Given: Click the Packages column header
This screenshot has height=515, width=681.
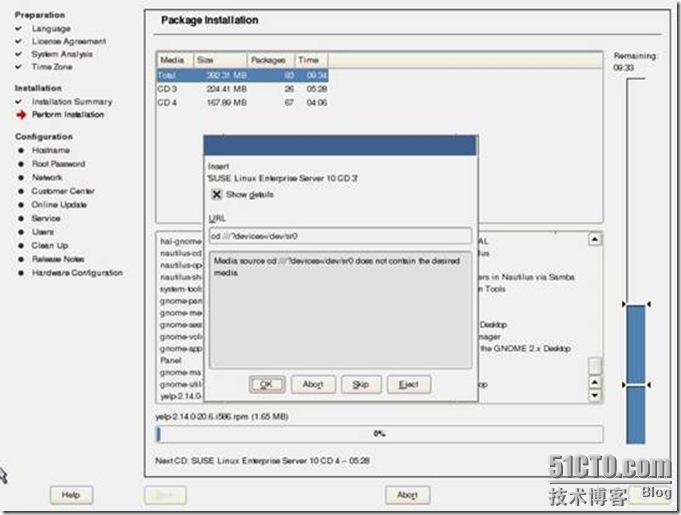Looking at the screenshot, I should click(271, 60).
